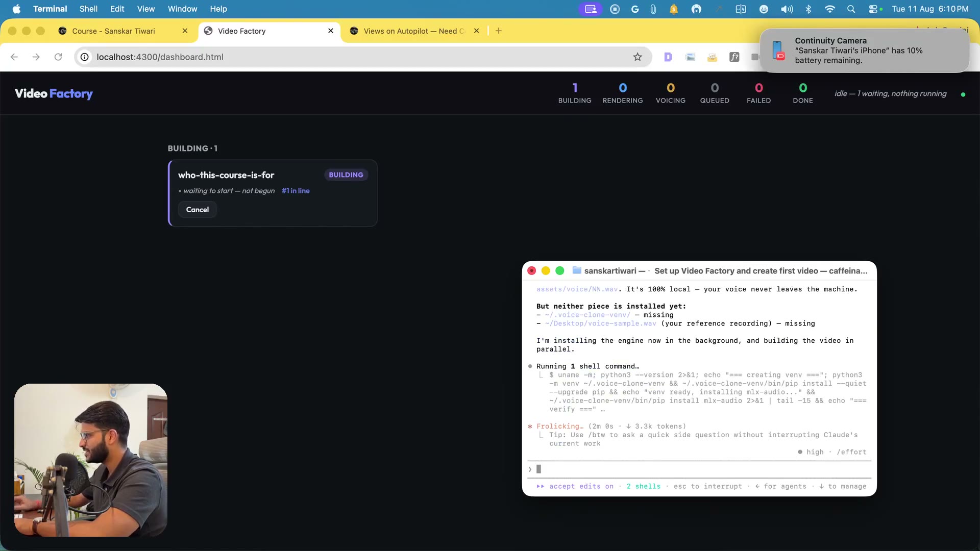The width and height of the screenshot is (980, 551).
Task: Click the DONE count in header
Action: [803, 93]
